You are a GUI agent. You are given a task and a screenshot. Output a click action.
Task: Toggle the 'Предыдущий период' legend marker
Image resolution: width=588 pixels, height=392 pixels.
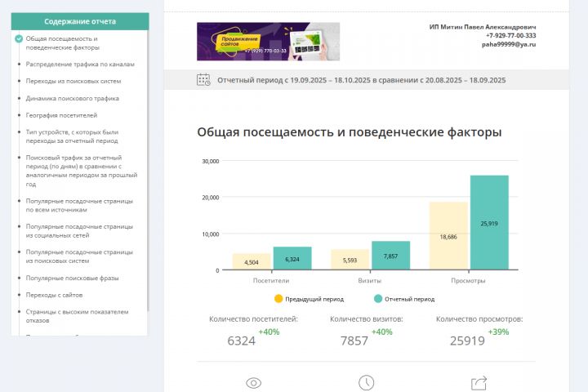coord(278,299)
